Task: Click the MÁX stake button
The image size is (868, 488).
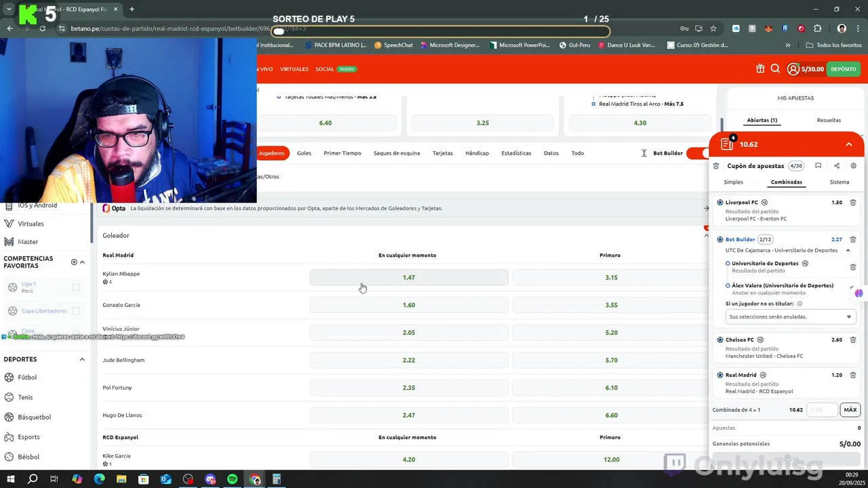Action: click(x=850, y=410)
